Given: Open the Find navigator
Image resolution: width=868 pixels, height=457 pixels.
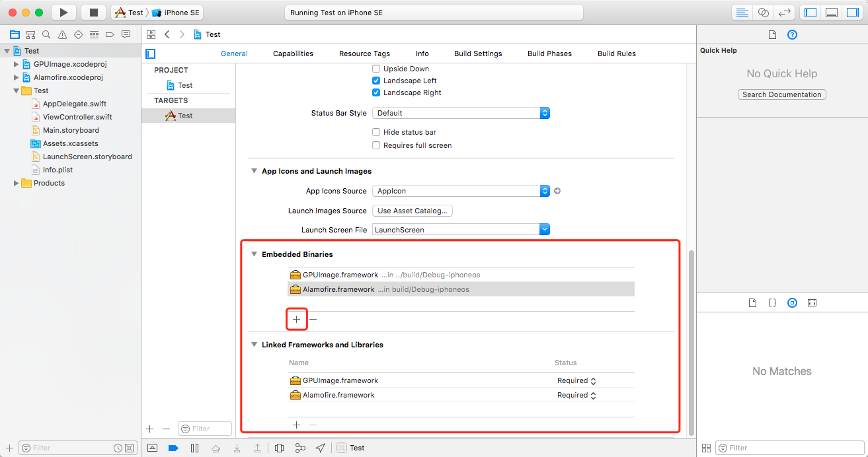Looking at the screenshot, I should coord(46,34).
